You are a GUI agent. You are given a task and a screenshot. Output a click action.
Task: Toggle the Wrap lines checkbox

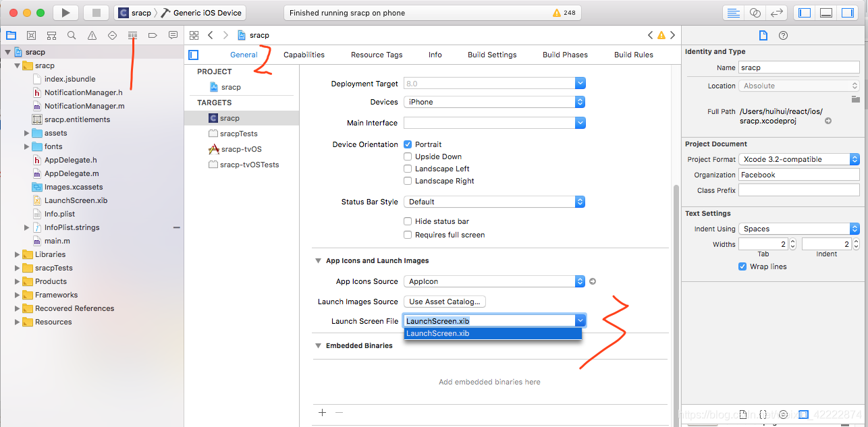pos(742,266)
